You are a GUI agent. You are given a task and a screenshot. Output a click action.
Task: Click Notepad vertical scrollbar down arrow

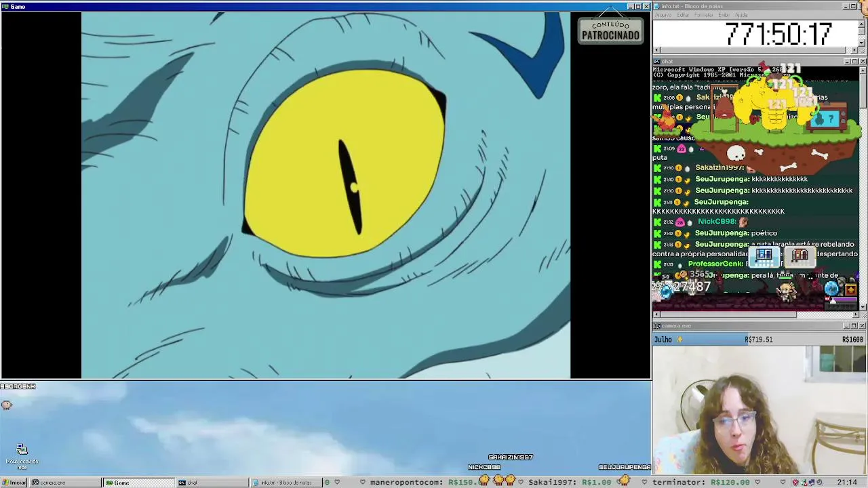pyautogui.click(x=863, y=43)
